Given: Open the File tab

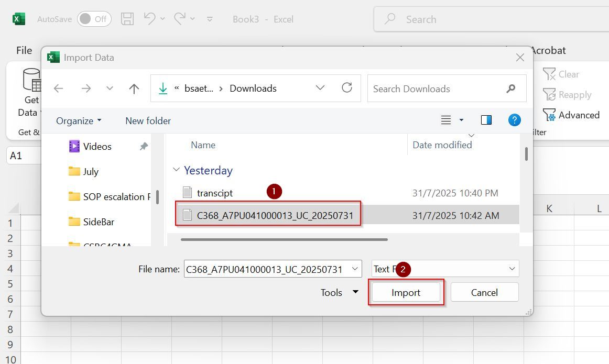Looking at the screenshot, I should [x=24, y=50].
